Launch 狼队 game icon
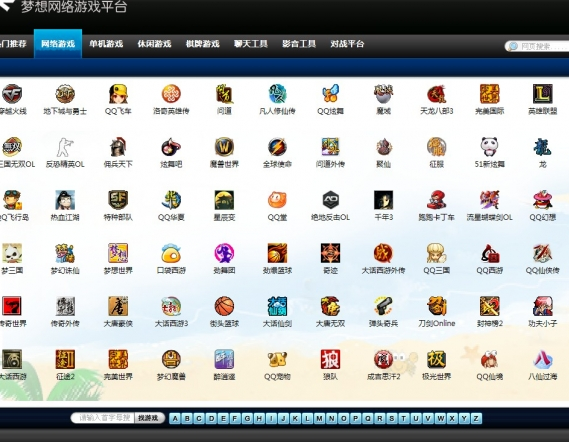Screen dimensions: 569x442 [x=330, y=359]
